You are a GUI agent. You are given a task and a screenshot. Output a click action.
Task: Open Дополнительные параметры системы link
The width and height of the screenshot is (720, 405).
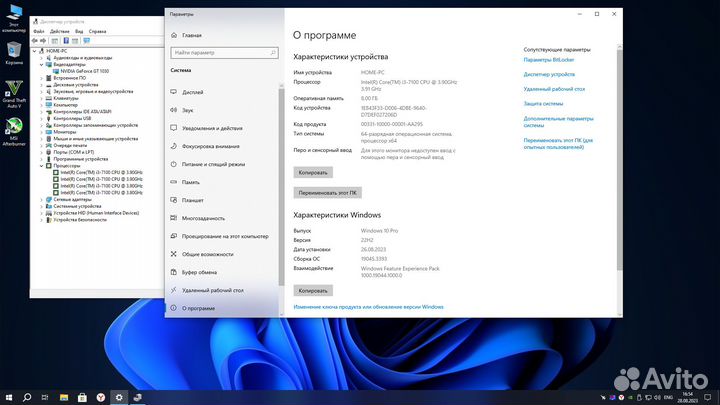click(x=558, y=122)
